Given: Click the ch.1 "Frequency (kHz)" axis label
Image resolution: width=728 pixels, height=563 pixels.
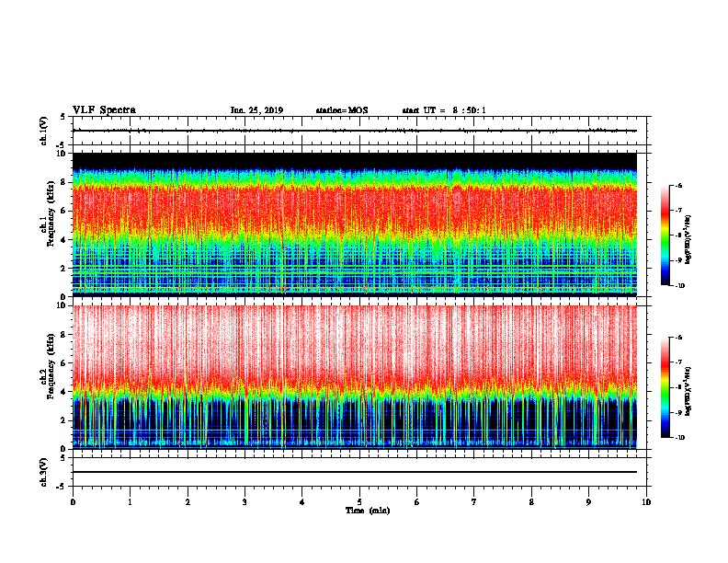Looking at the screenshot, I should 51,213.
